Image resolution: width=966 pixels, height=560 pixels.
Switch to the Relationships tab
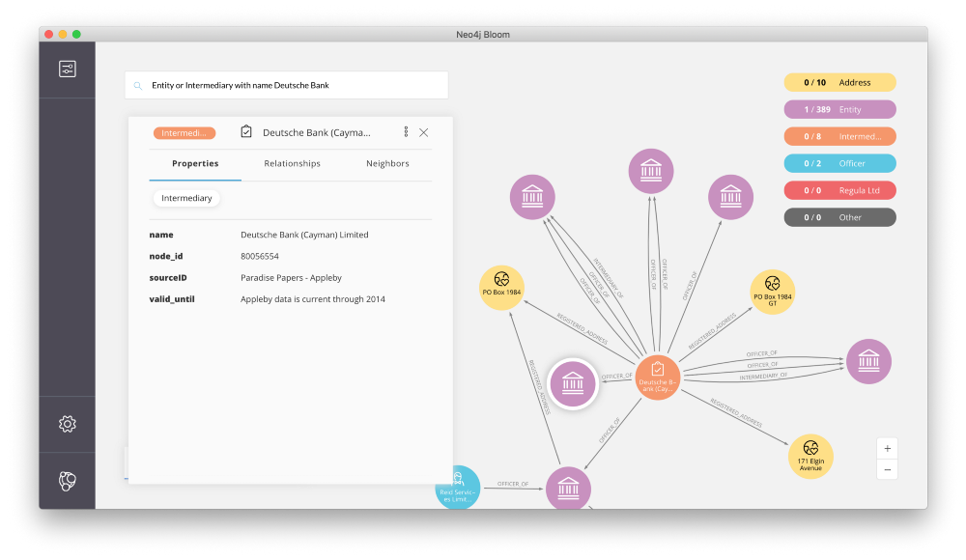tap(292, 164)
